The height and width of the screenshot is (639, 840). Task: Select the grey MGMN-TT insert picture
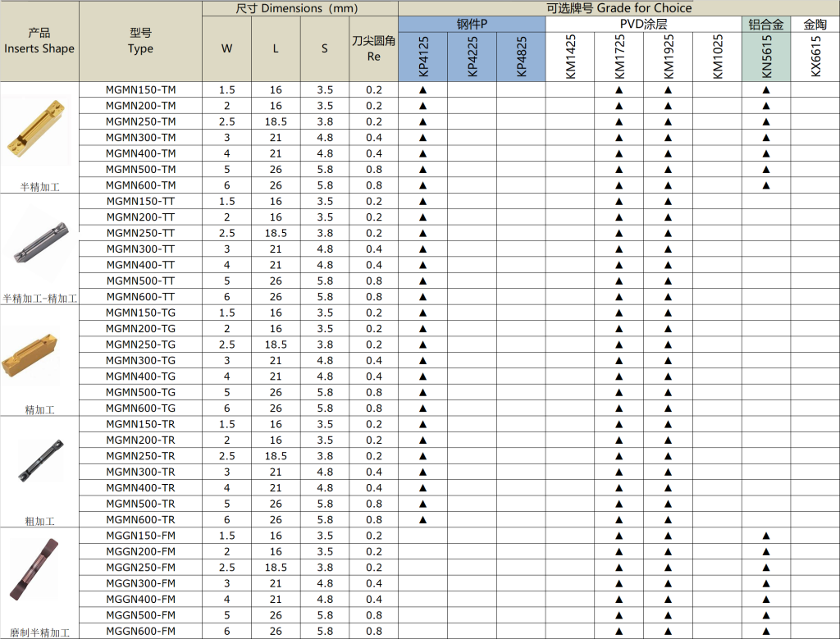pyautogui.click(x=41, y=243)
